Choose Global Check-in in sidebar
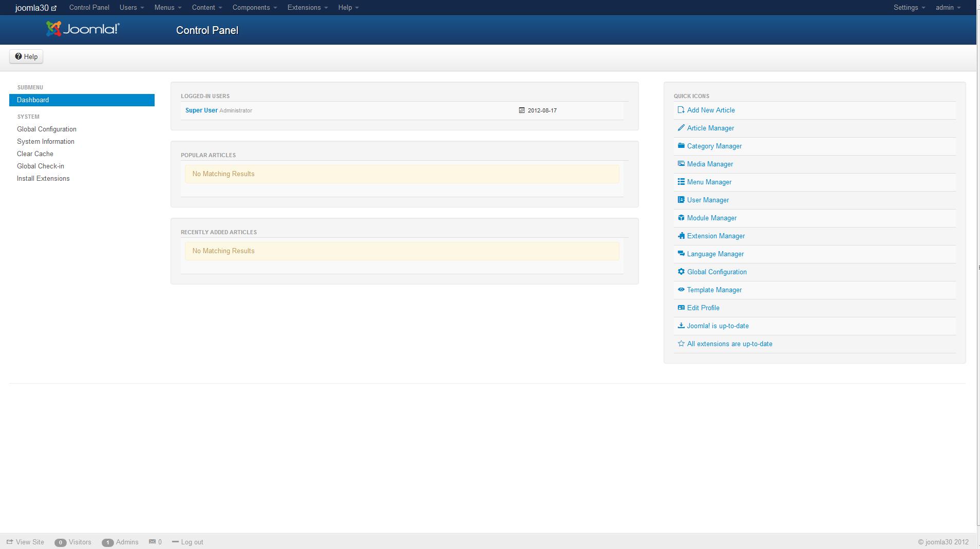Image resolution: width=980 pixels, height=549 pixels. point(41,166)
